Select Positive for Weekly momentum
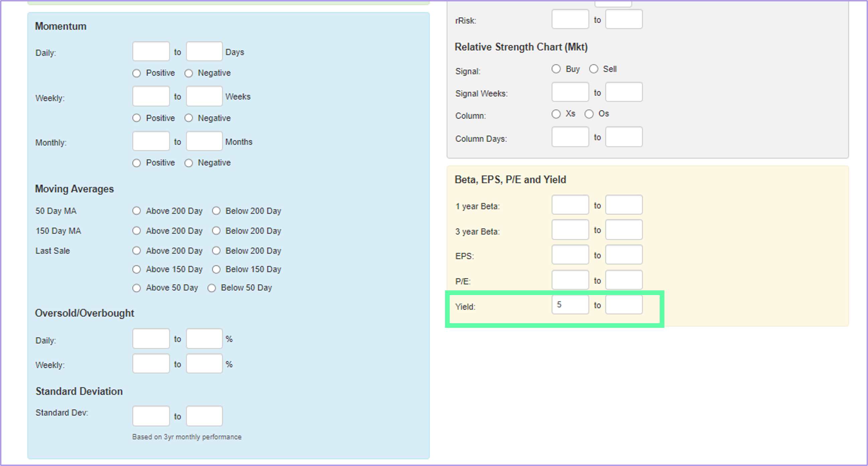The image size is (868, 466). pyautogui.click(x=136, y=118)
